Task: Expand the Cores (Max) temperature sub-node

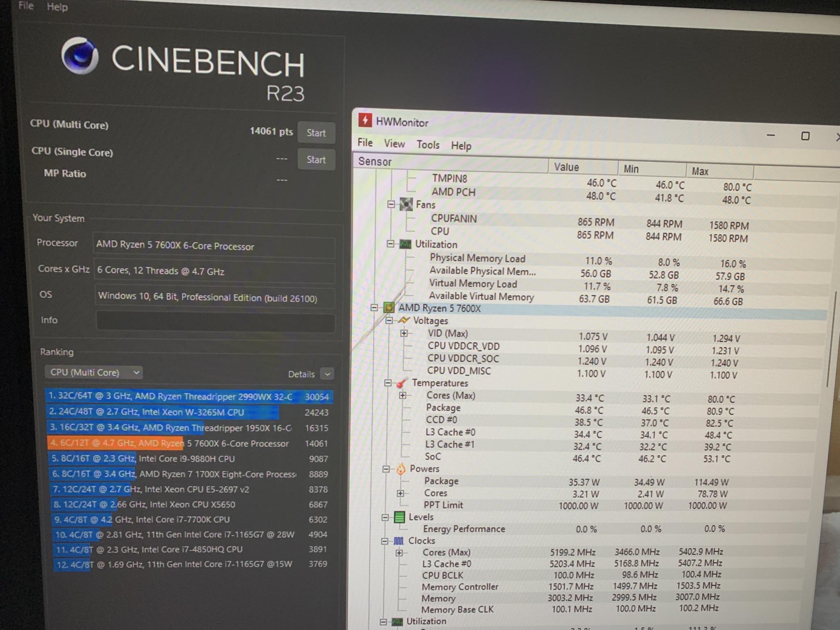Action: tap(402, 395)
